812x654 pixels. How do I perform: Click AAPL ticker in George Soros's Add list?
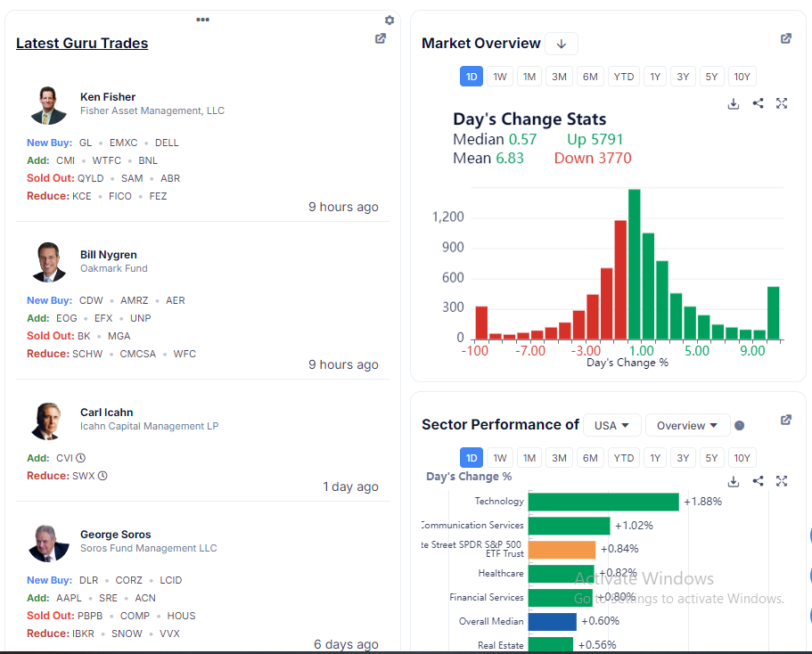69,598
